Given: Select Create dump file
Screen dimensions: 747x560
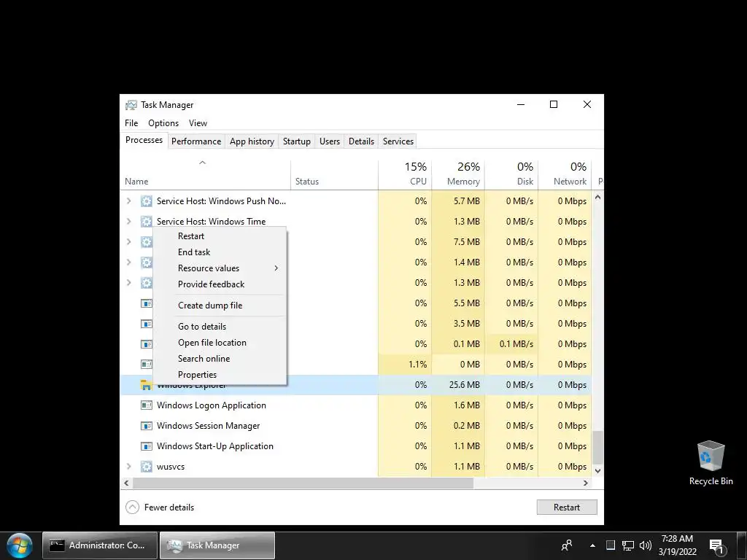Looking at the screenshot, I should click(220, 306).
